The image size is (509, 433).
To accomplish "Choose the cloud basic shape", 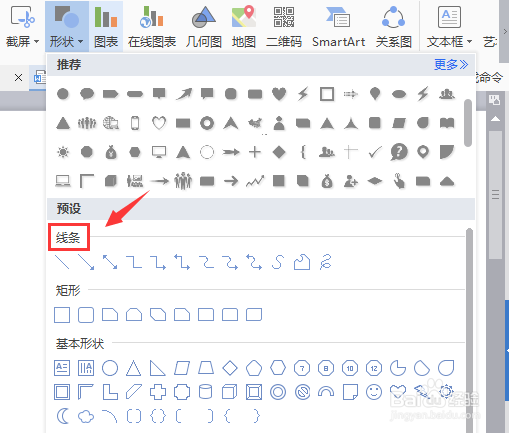I will tap(86, 416).
